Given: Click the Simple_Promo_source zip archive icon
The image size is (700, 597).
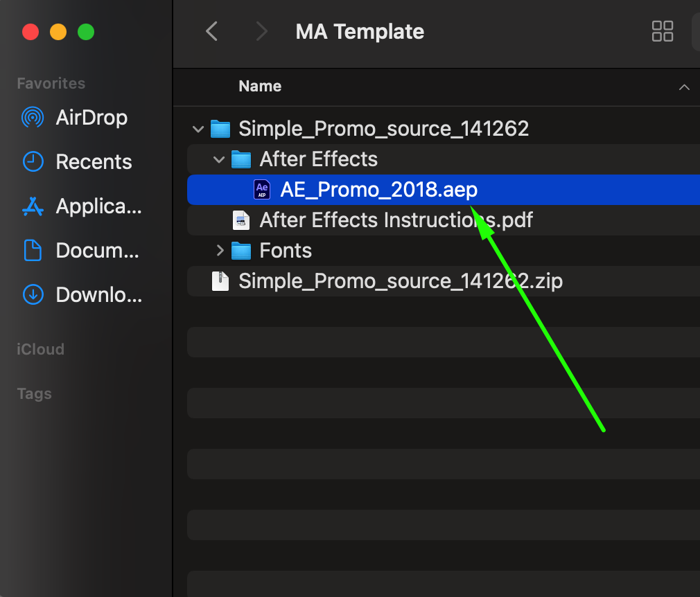Looking at the screenshot, I should coord(220,281).
